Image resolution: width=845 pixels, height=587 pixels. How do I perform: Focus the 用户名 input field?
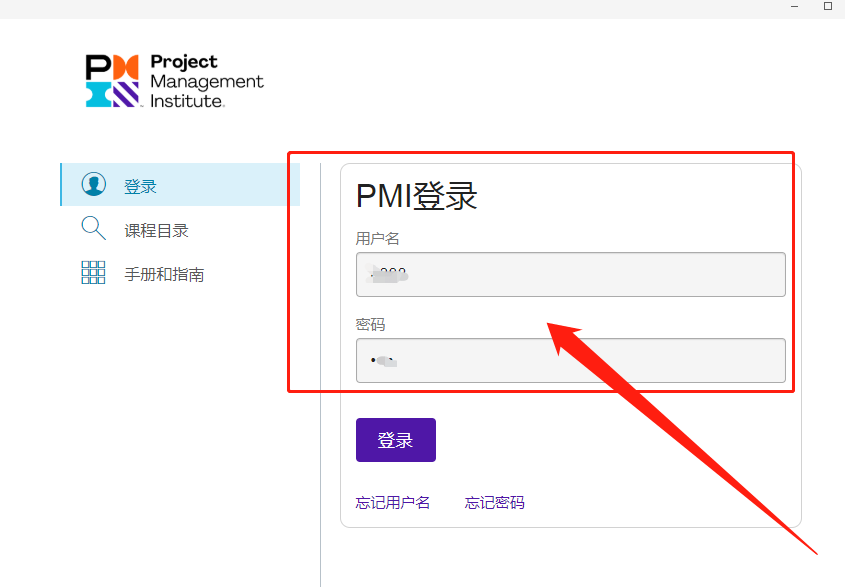[x=570, y=274]
